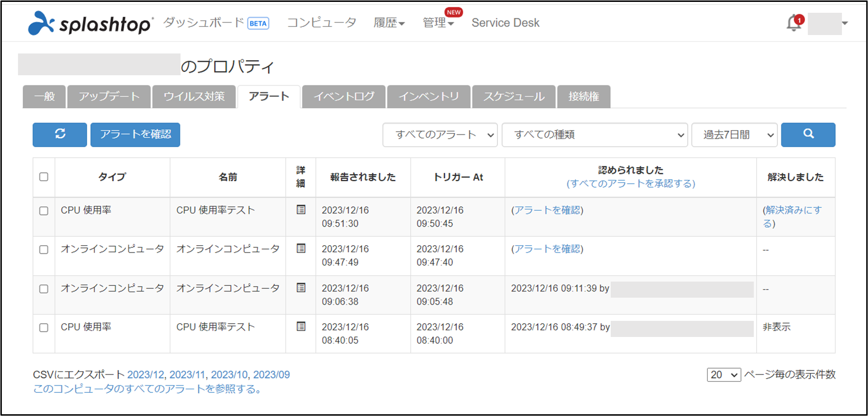Export CSV for 2023/12
This screenshot has width=868, height=416.
click(146, 375)
